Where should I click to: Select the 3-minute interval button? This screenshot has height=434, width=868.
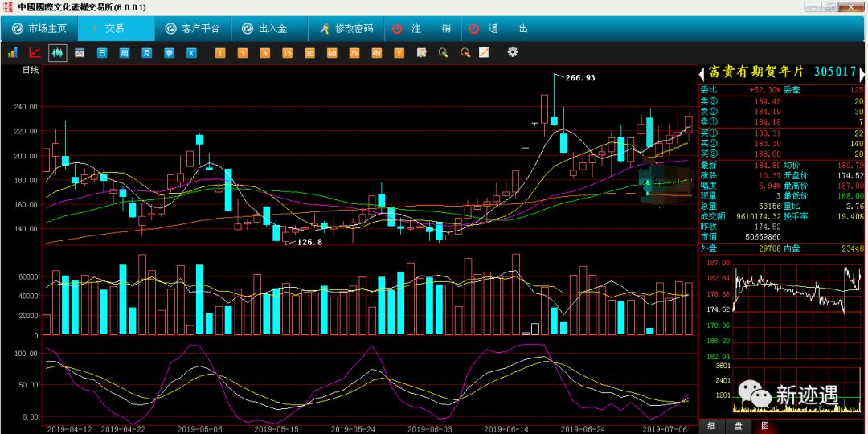243,53
